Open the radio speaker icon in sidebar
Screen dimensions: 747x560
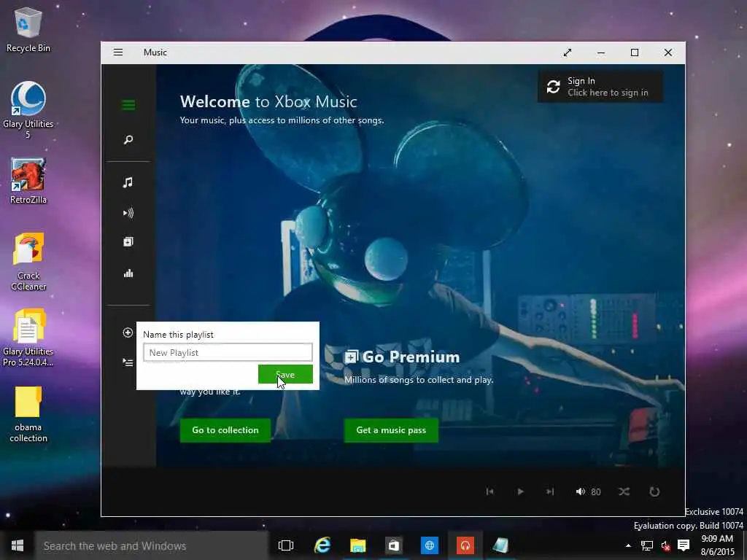128,213
